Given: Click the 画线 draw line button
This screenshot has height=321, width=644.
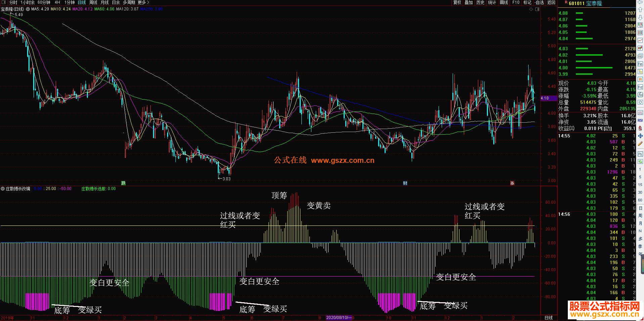Looking at the screenshot, I should (504, 2).
